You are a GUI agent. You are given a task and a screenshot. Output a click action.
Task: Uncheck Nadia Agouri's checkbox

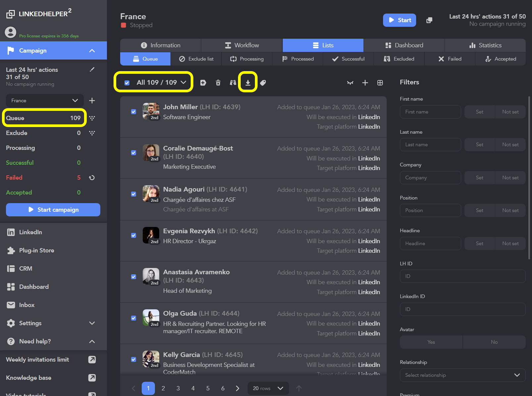(133, 194)
